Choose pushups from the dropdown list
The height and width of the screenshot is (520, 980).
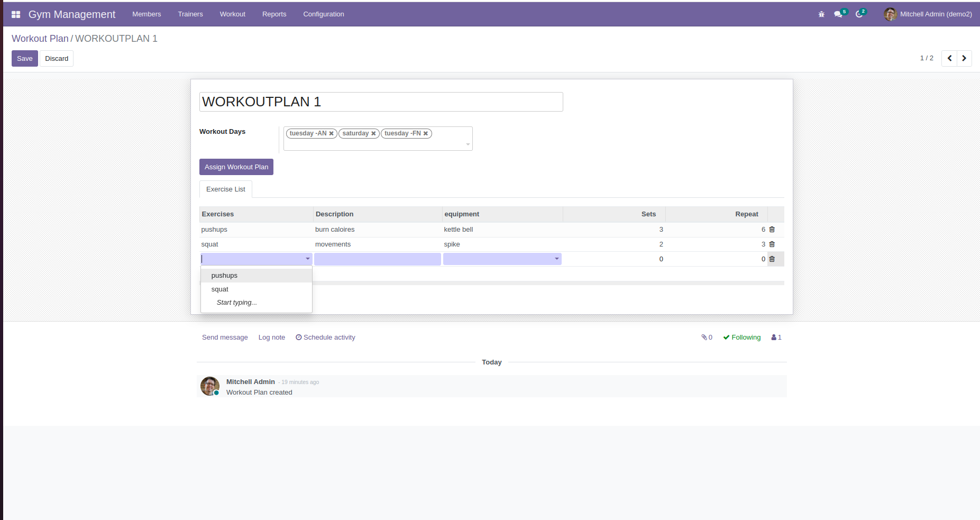pyautogui.click(x=257, y=276)
